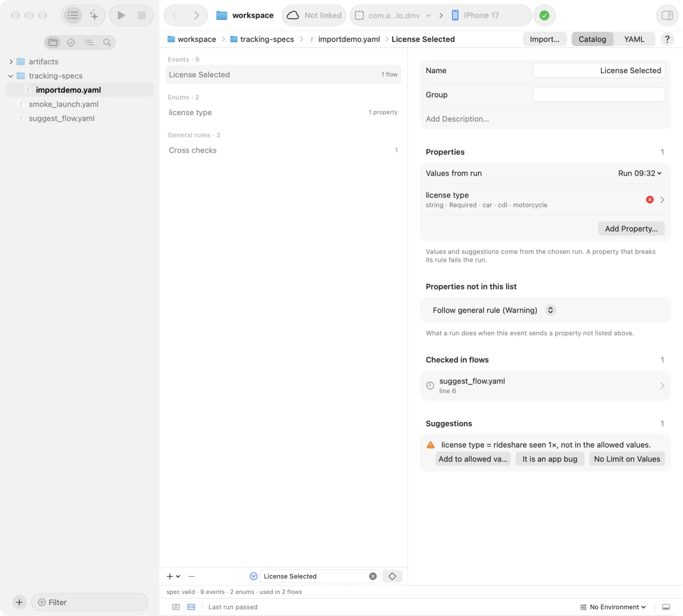Select the license type enum row
683x616 pixels.
[283, 113]
